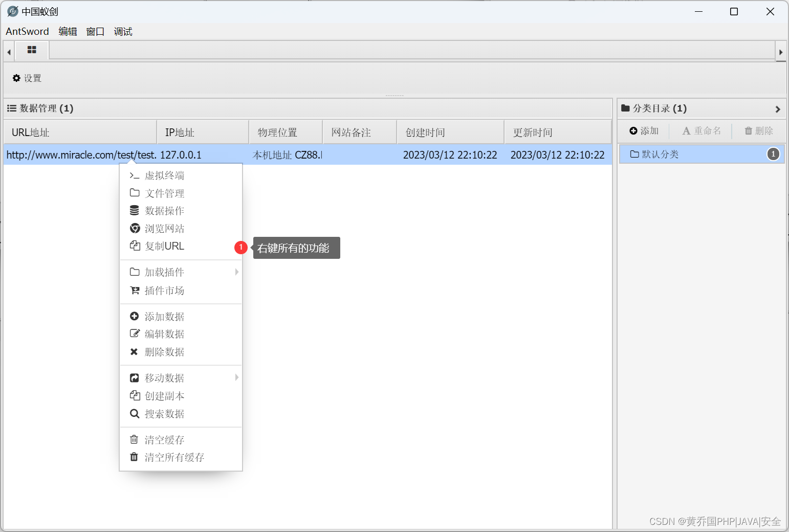Click the pencil edit icon beside 编辑数据
Screen dimensions: 789x532
[x=135, y=334]
